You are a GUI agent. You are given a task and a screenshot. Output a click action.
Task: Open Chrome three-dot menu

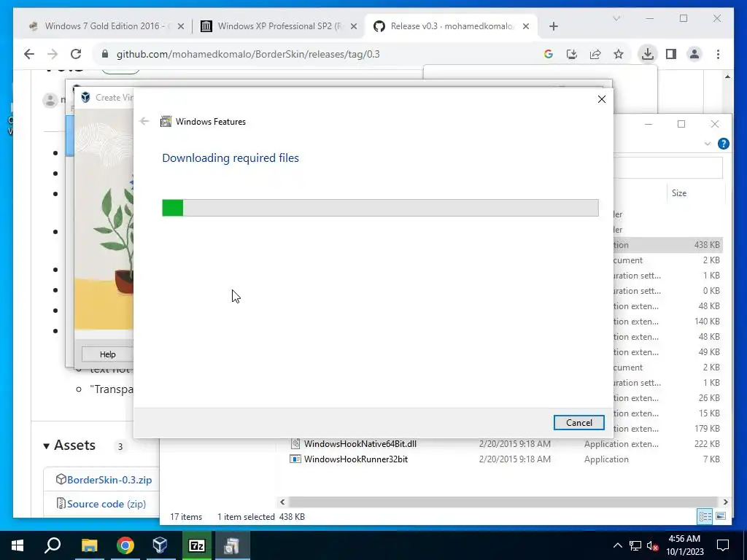tap(718, 54)
